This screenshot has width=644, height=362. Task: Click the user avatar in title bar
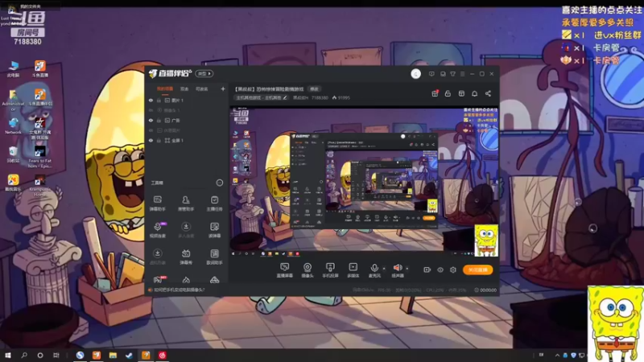coord(415,74)
